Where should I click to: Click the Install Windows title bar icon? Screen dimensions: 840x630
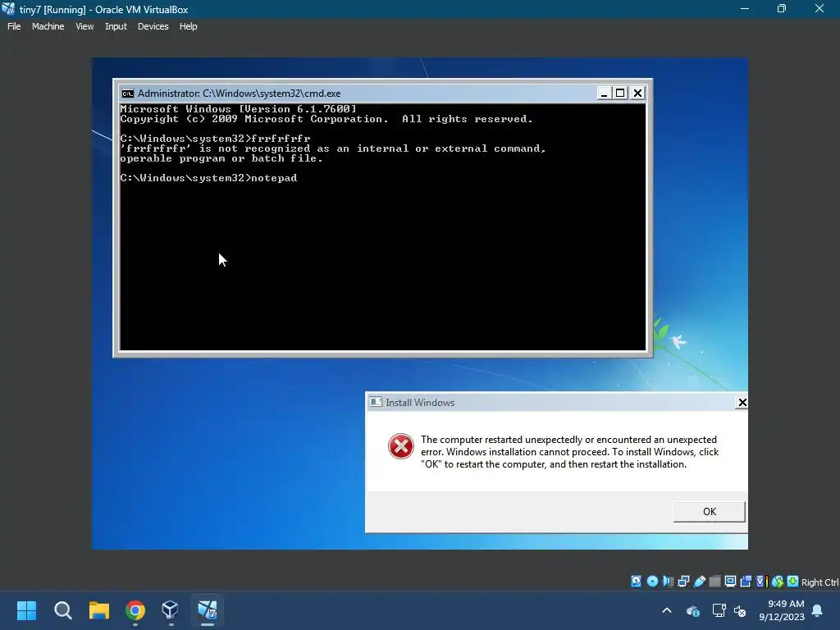(x=376, y=402)
